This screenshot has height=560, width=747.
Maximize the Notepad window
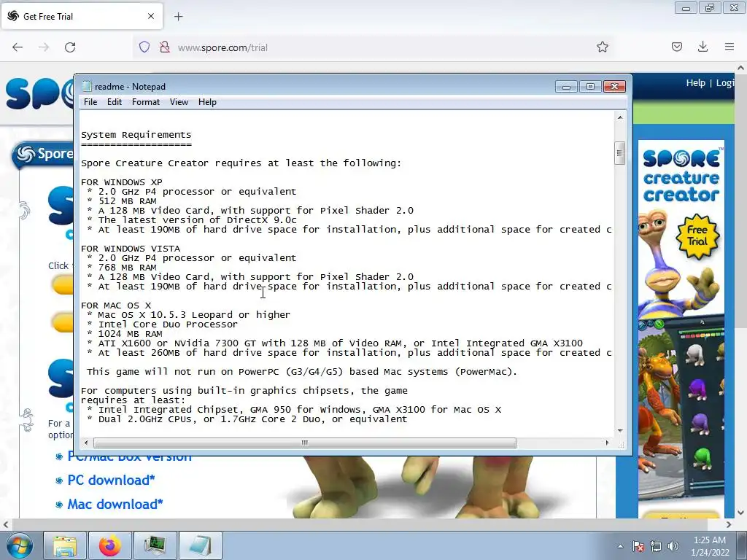pos(589,86)
